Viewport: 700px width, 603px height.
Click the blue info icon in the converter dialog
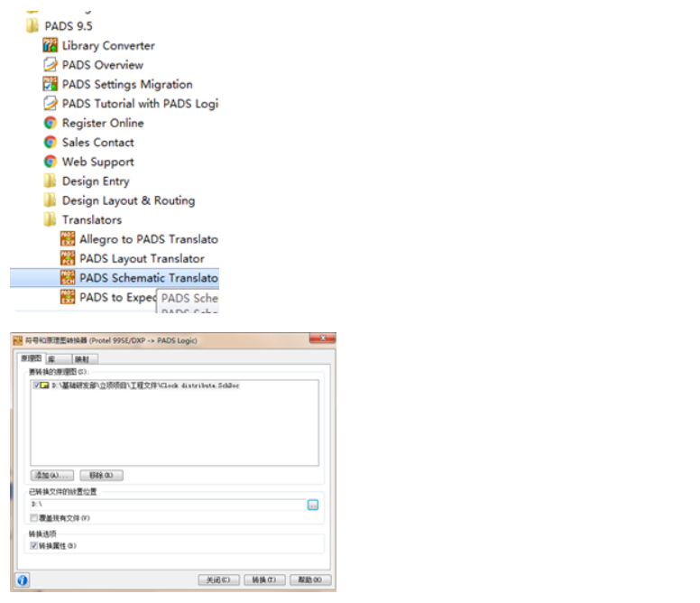click(x=23, y=580)
